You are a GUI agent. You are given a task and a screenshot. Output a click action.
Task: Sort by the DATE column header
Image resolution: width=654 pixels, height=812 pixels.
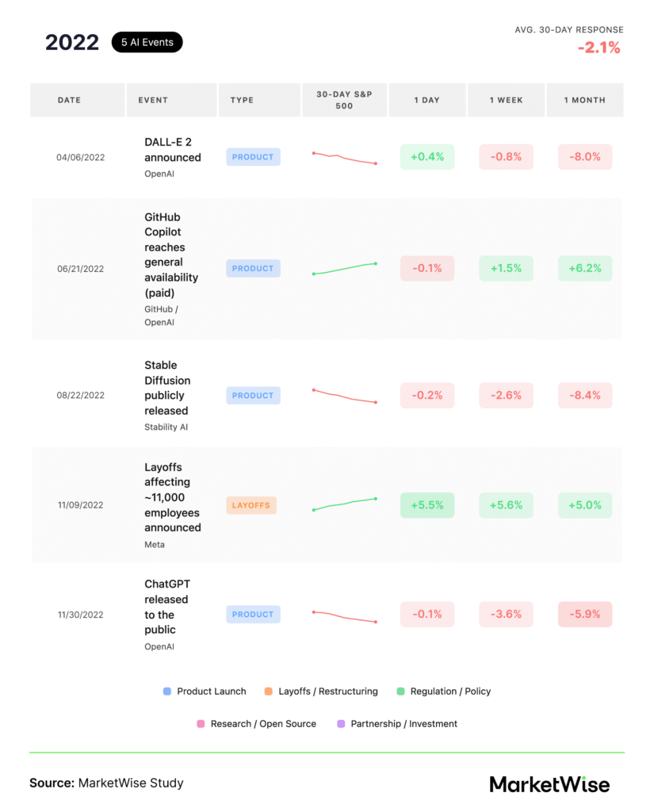[69, 100]
